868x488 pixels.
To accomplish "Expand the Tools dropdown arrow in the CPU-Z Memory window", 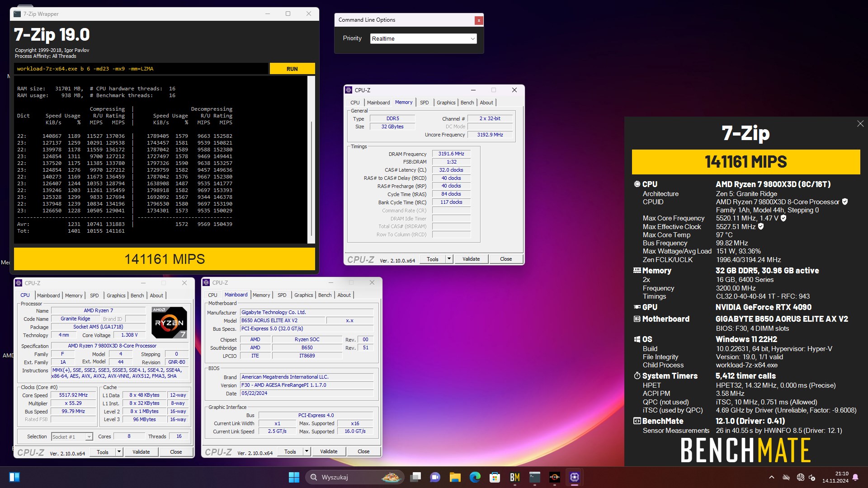I will pyautogui.click(x=449, y=259).
